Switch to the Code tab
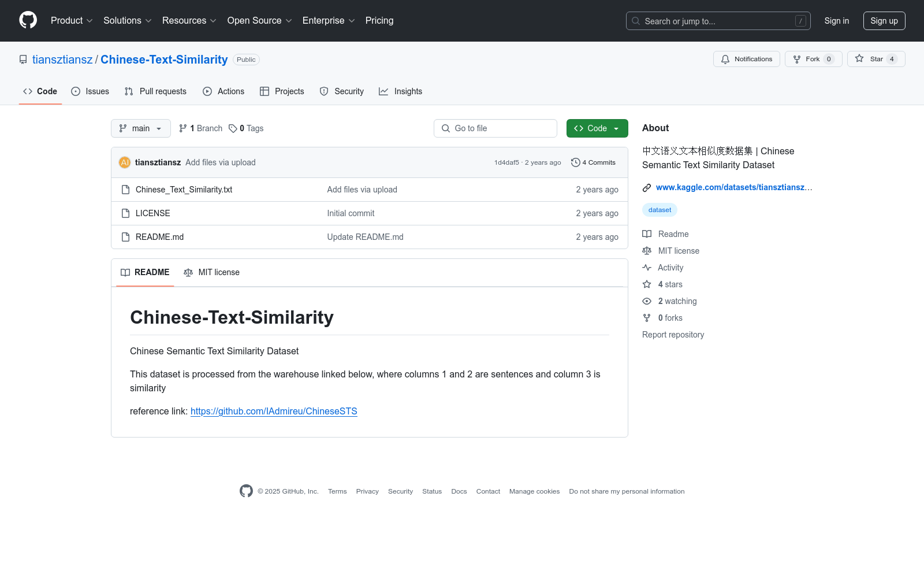The height and width of the screenshot is (578, 924). pos(40,91)
